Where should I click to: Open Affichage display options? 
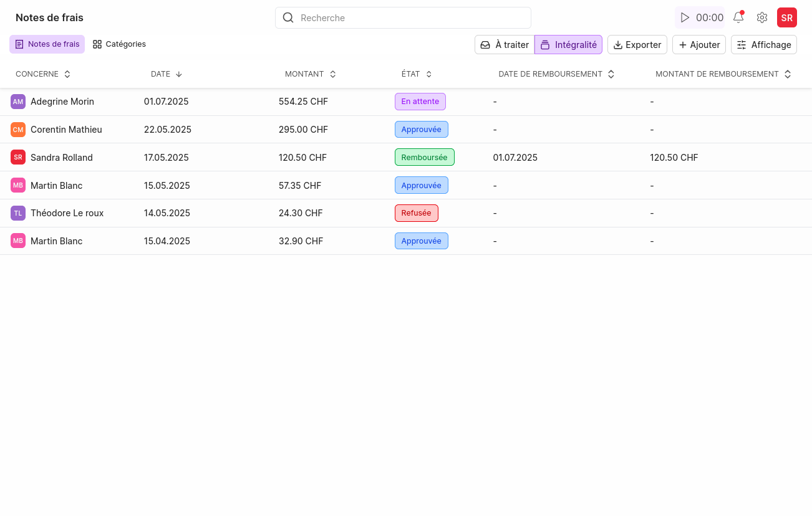764,45
